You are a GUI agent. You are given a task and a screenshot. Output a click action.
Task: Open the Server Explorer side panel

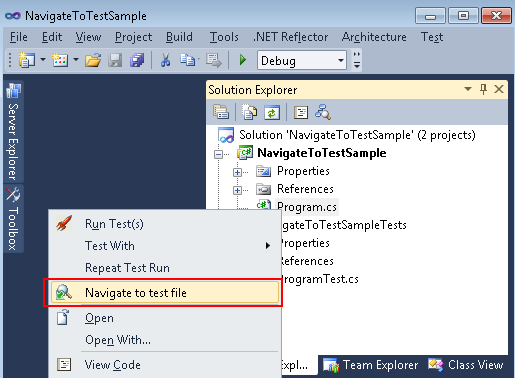pyautogui.click(x=13, y=132)
